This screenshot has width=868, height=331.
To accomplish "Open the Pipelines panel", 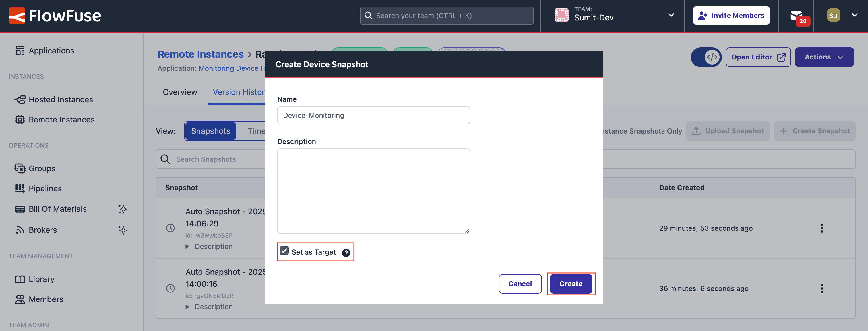I will pos(45,188).
